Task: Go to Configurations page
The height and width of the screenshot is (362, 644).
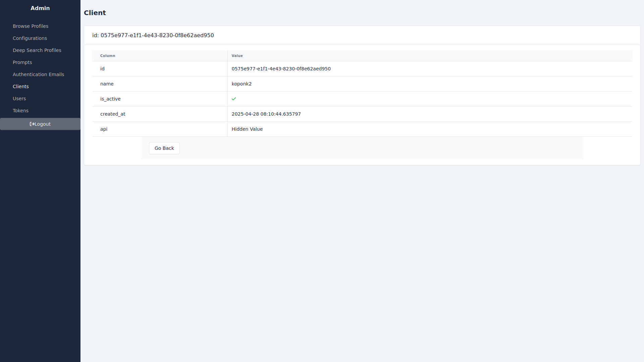Action: click(x=30, y=38)
